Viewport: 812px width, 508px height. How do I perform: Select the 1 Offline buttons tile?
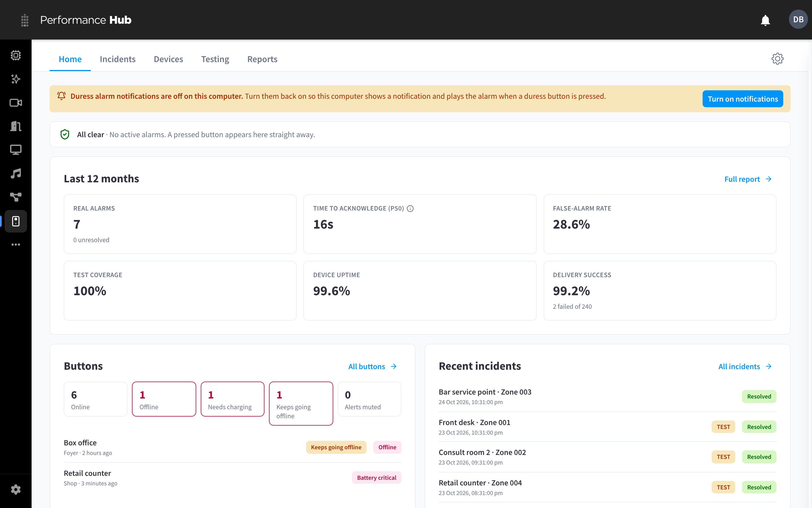[x=164, y=399]
